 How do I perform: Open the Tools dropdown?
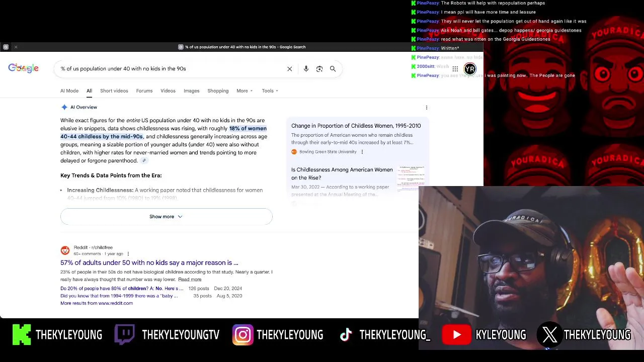[x=270, y=91]
